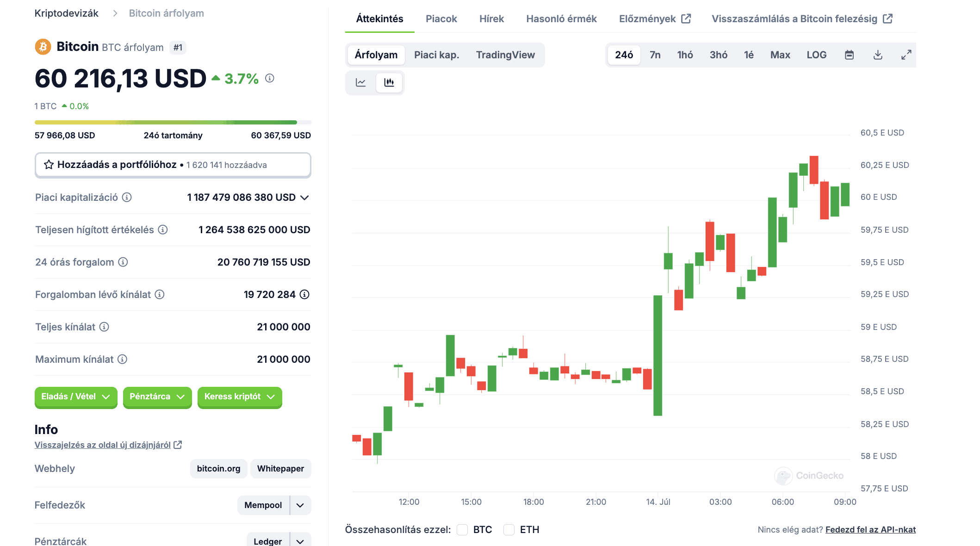980x546 pixels.
Task: Click info icon next to Teljes kínálat
Action: [105, 327]
